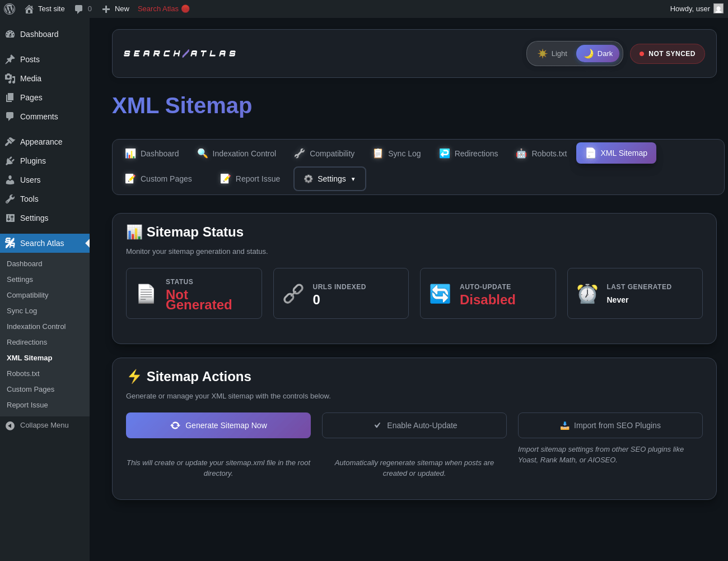728x561 pixels.
Task: Click the Tools wrench icon
Action: [10, 199]
